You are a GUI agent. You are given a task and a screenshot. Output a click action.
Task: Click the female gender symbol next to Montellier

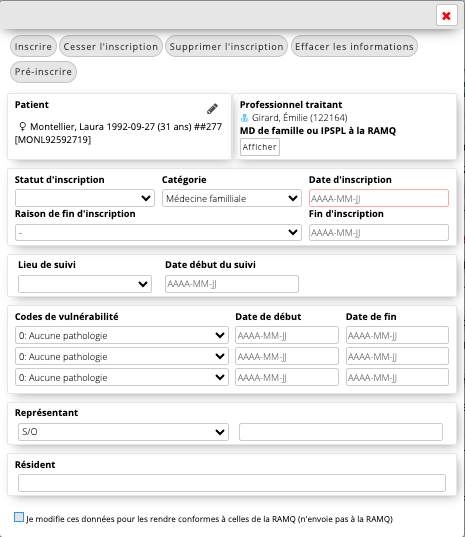(22, 127)
